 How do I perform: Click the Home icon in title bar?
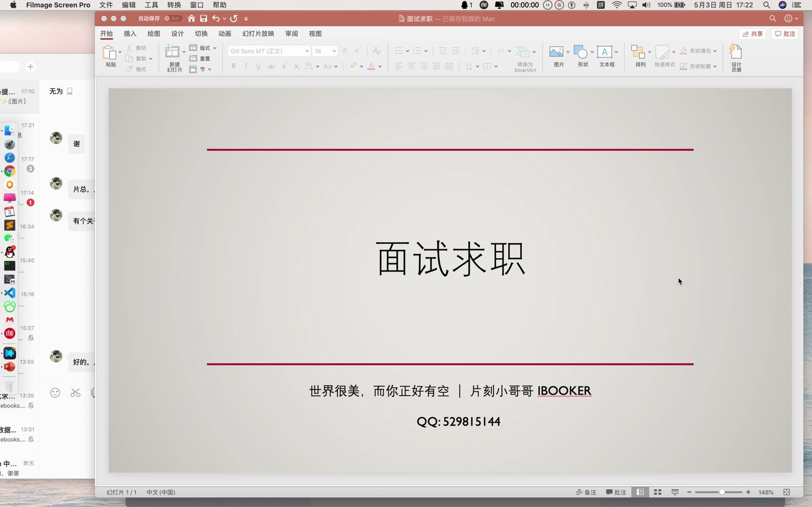[x=191, y=18]
